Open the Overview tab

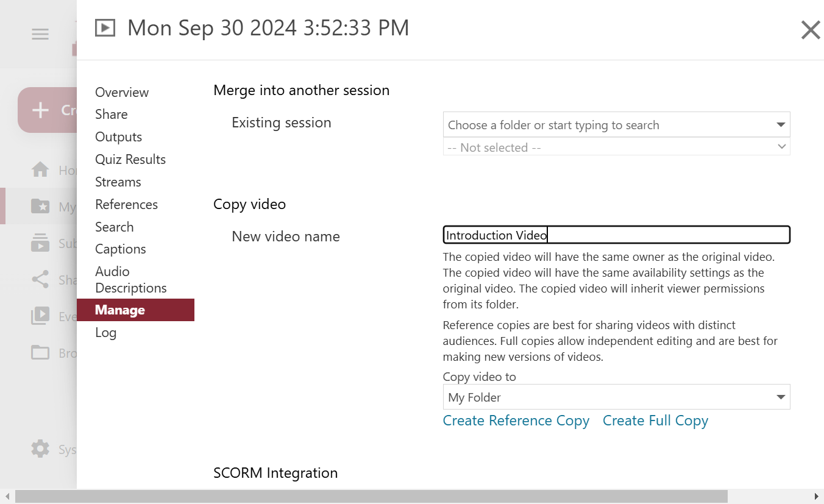point(122,92)
